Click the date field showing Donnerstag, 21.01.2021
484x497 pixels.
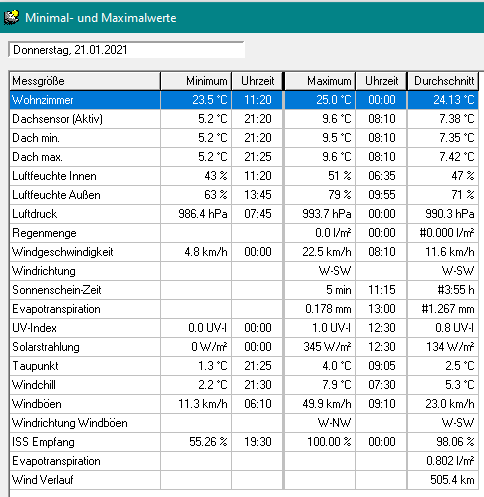click(x=126, y=50)
